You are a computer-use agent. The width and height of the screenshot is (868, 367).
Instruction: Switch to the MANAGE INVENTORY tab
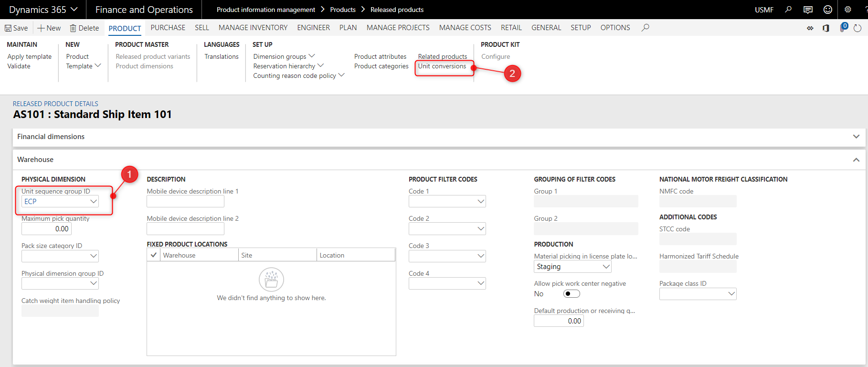(253, 28)
